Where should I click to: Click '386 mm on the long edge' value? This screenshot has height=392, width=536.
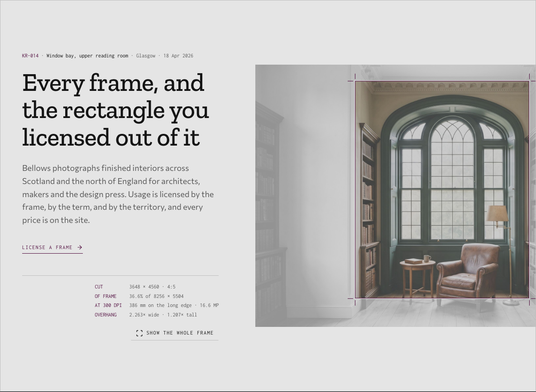point(160,305)
